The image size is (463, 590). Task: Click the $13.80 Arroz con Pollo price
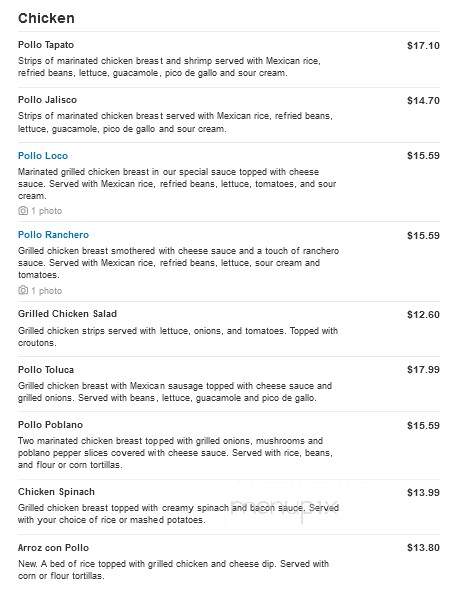pyautogui.click(x=423, y=547)
